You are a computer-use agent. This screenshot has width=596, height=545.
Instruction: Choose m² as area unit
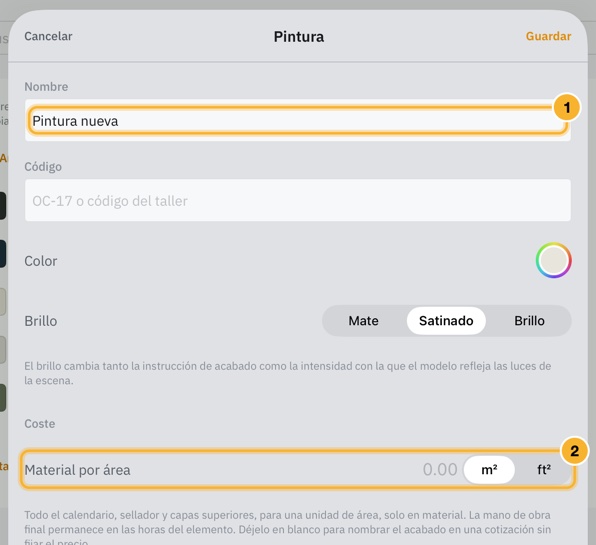click(489, 470)
